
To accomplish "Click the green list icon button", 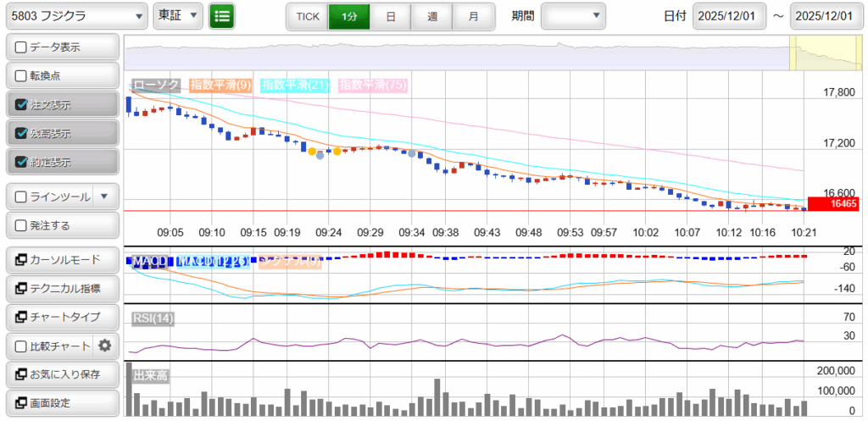I will coord(222,16).
